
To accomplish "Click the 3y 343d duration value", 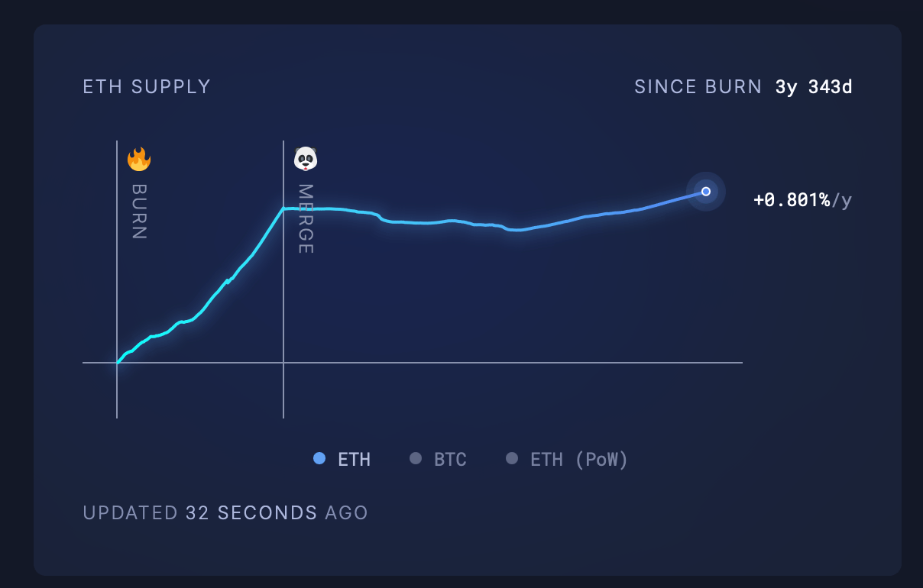I will click(x=814, y=87).
